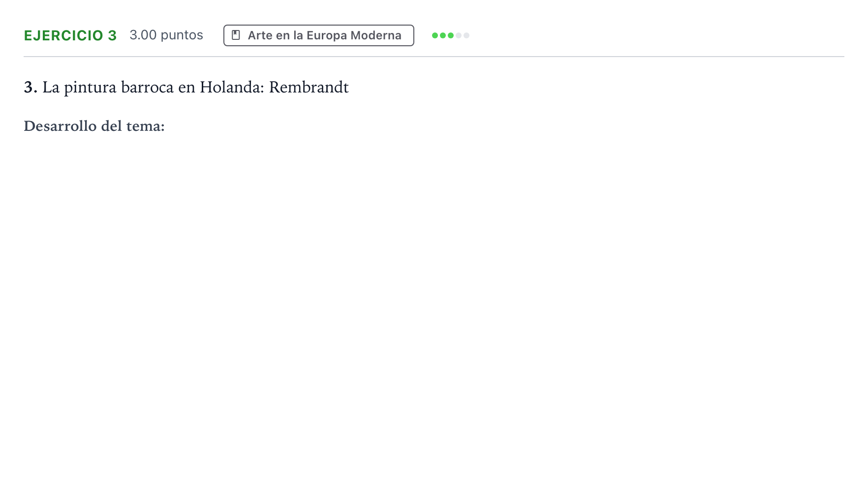The image size is (868, 493).
Task: Click the question text about Rembrandt
Action: (186, 87)
